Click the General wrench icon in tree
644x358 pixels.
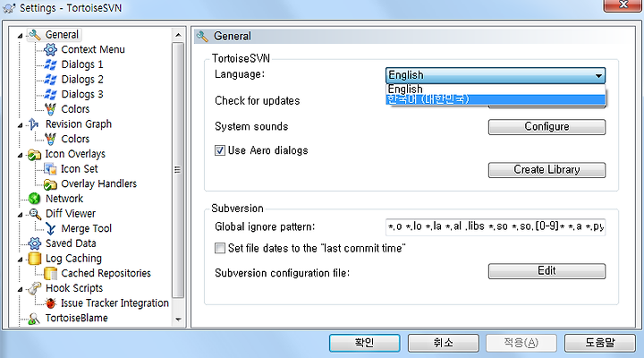(x=35, y=35)
